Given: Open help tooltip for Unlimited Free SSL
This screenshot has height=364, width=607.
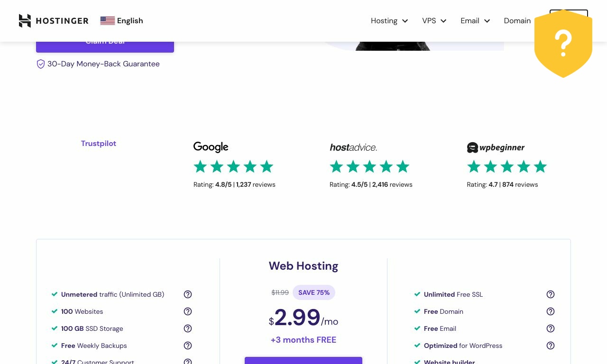Looking at the screenshot, I should click(x=551, y=294).
